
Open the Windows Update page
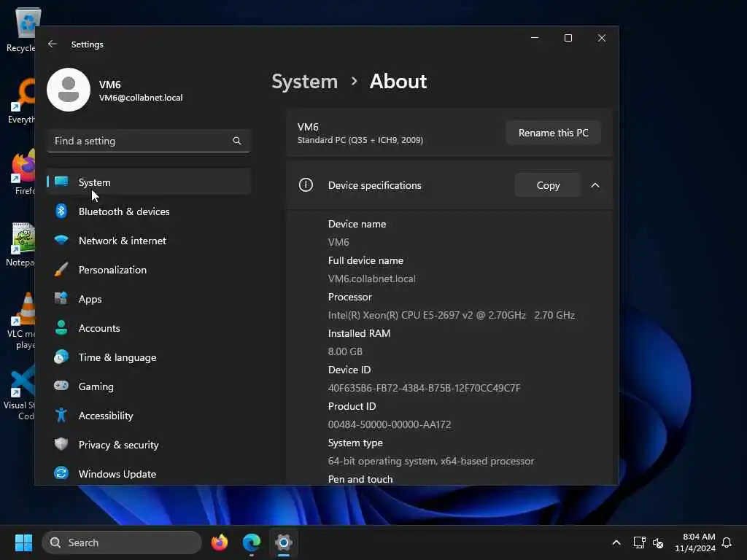point(149,473)
